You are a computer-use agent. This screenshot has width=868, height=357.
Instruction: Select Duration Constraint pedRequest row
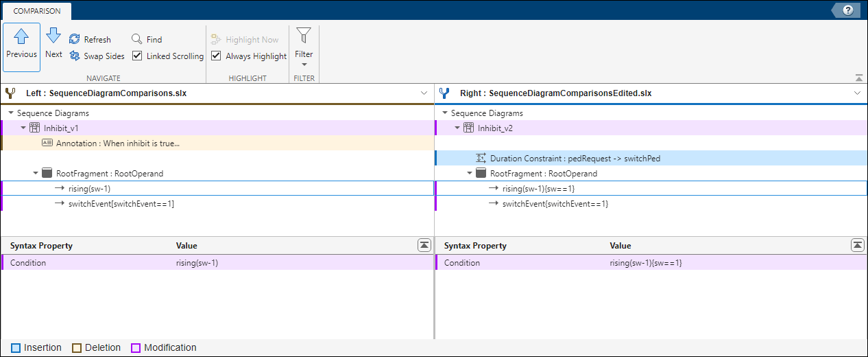pyautogui.click(x=576, y=159)
